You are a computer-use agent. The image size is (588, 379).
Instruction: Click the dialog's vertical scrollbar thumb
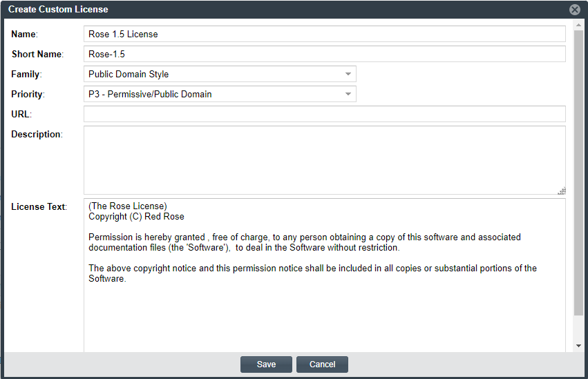tap(578, 173)
